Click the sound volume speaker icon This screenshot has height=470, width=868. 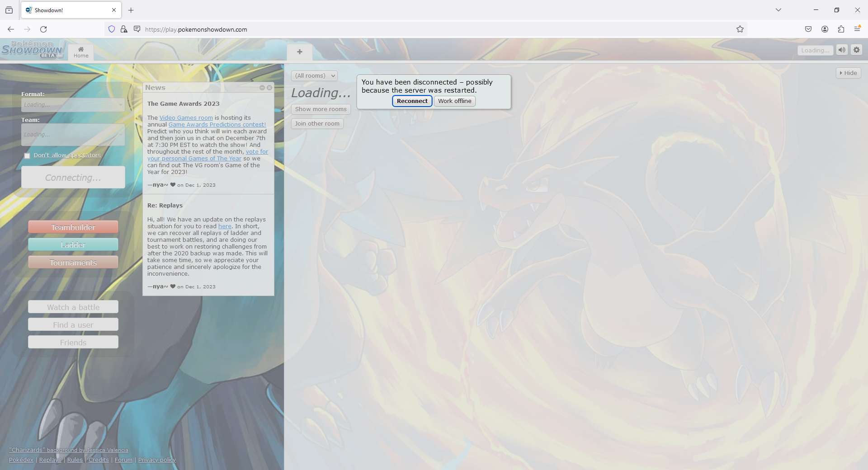(842, 50)
